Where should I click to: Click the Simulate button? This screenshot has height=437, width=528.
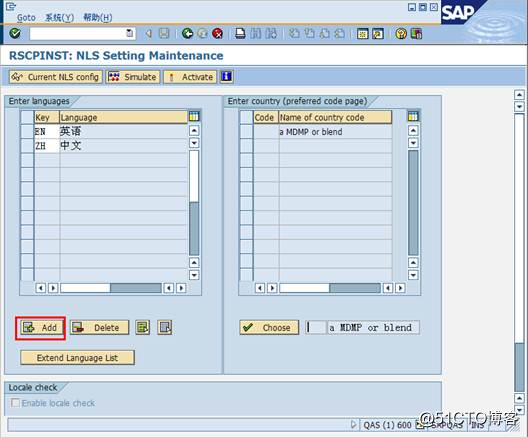133,77
